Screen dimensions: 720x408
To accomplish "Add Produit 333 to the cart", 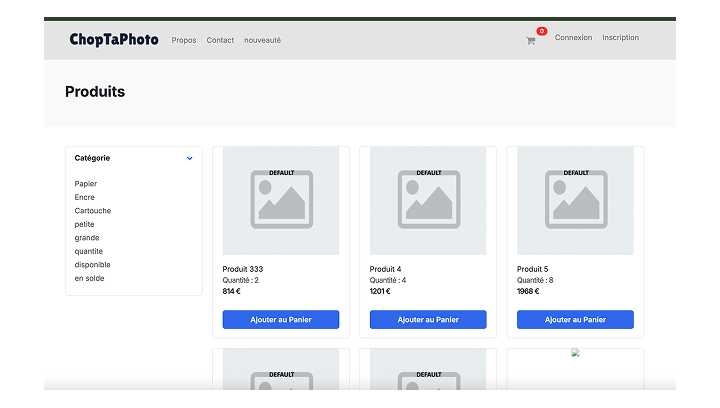I will click(x=281, y=319).
